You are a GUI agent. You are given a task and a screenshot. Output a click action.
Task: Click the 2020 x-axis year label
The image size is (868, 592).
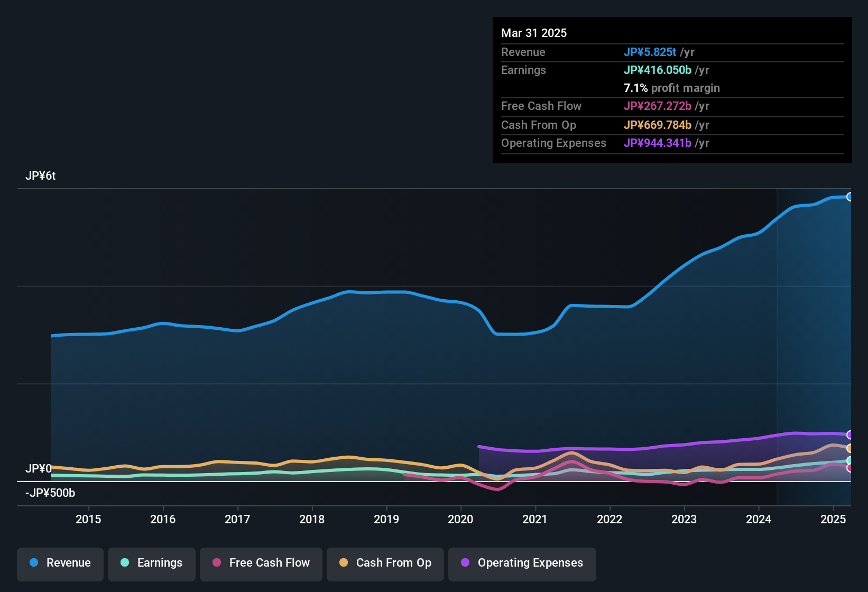click(460, 519)
